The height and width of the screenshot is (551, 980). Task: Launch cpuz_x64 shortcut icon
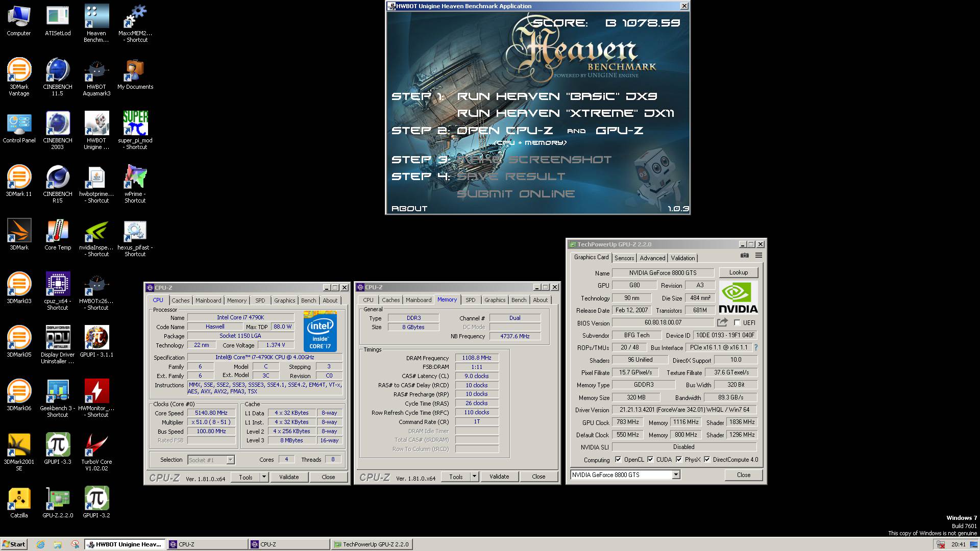point(58,292)
